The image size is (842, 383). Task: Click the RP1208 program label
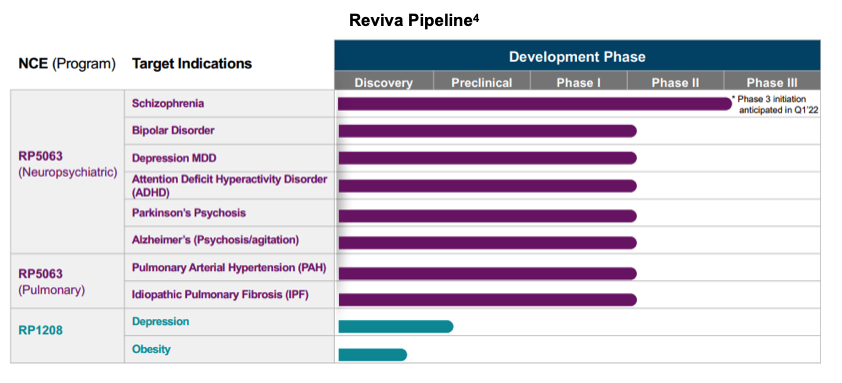point(40,330)
